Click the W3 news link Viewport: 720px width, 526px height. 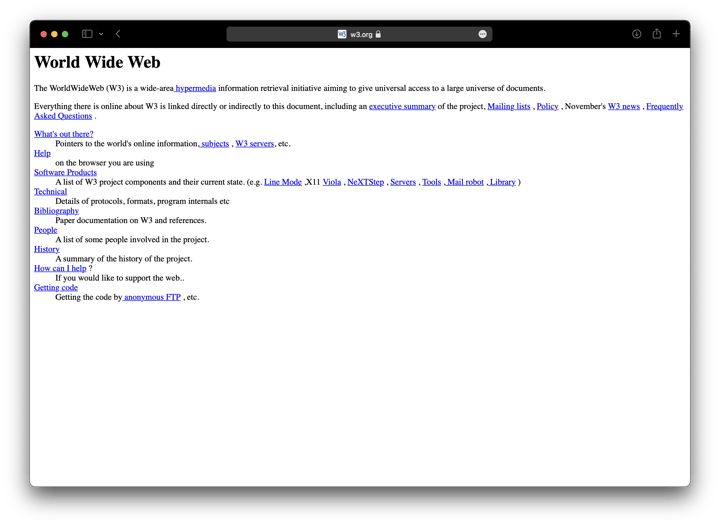point(624,106)
